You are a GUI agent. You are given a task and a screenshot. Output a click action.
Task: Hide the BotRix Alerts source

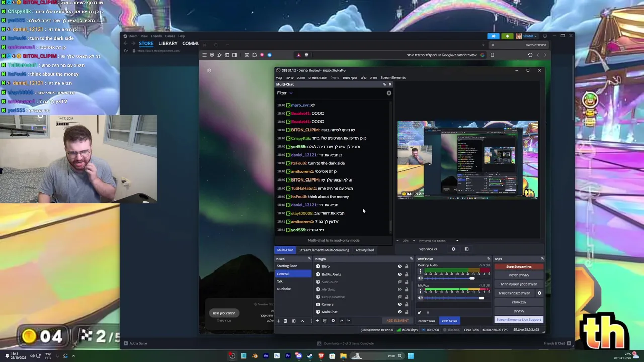point(400,274)
